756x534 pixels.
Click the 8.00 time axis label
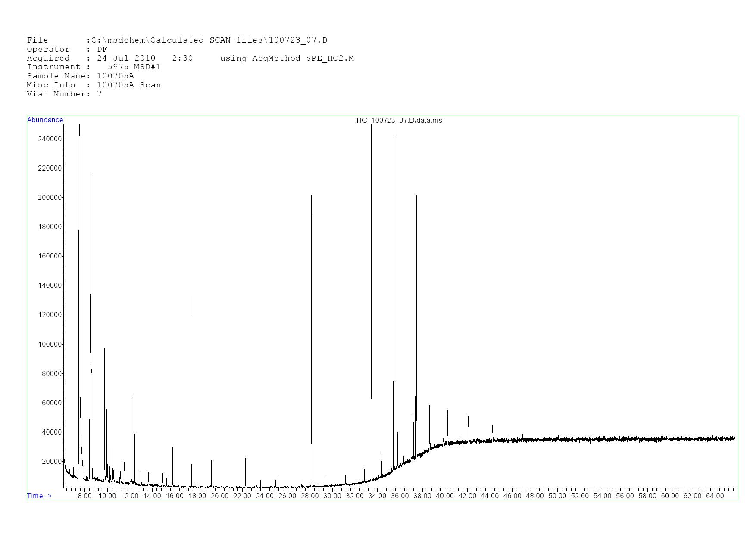click(84, 496)
